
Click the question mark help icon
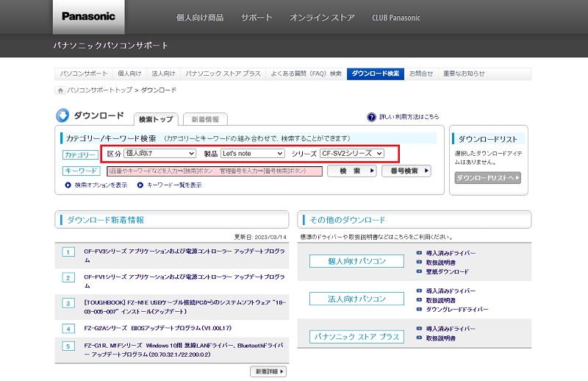[371, 117]
